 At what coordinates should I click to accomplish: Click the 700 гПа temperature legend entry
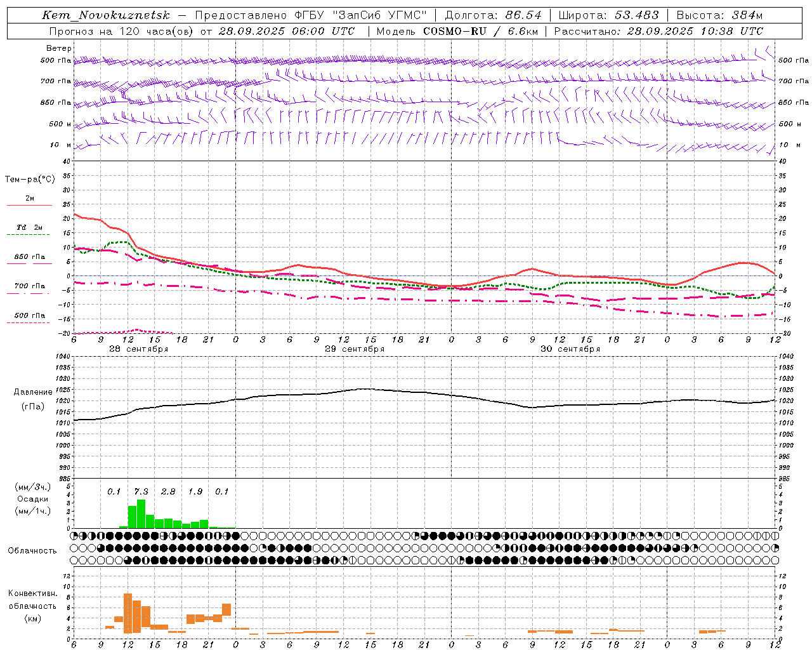click(x=30, y=286)
